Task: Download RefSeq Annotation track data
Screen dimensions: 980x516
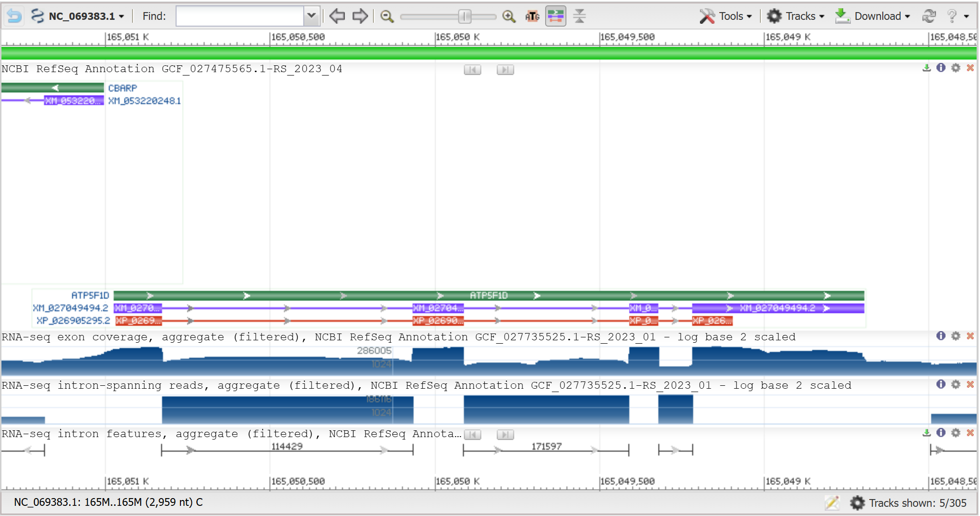Action: click(x=926, y=68)
